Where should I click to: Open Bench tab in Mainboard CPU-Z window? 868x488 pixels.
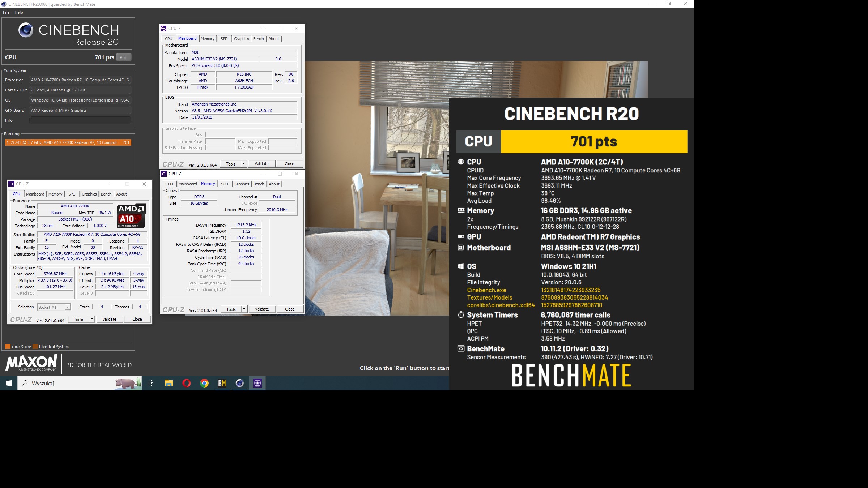pyautogui.click(x=259, y=39)
